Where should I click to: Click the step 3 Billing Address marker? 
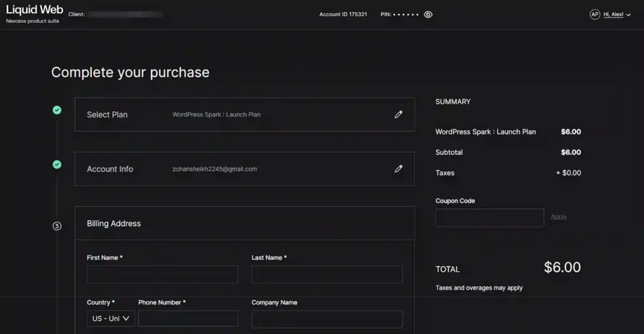[57, 226]
